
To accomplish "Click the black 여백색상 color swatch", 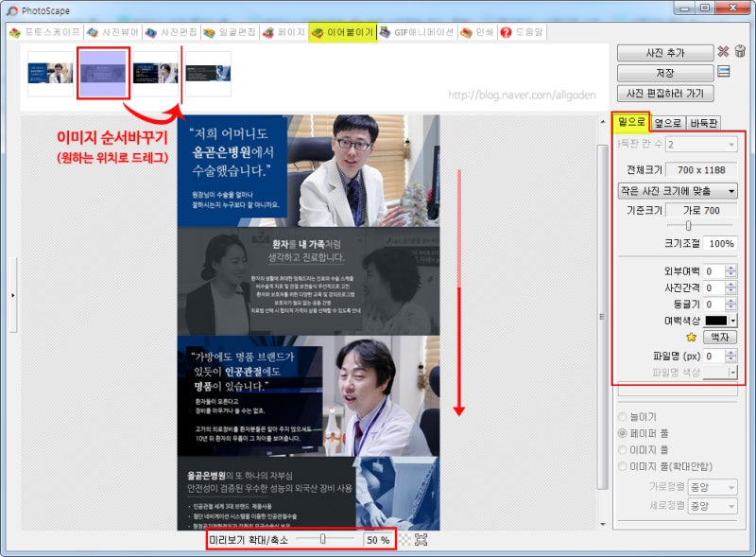I will point(716,321).
